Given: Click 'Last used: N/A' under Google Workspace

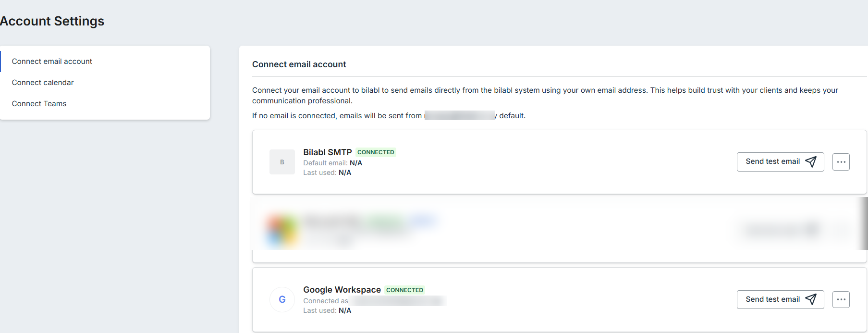Looking at the screenshot, I should 327,310.
